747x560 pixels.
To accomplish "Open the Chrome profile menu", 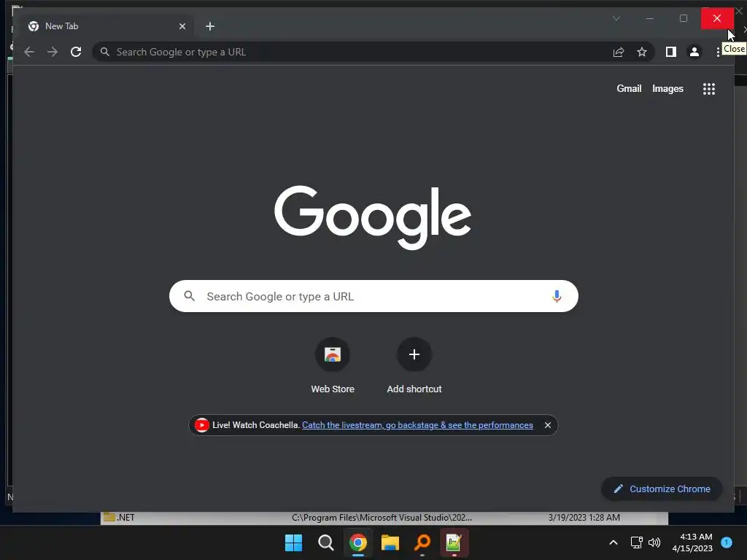I will 694,52.
